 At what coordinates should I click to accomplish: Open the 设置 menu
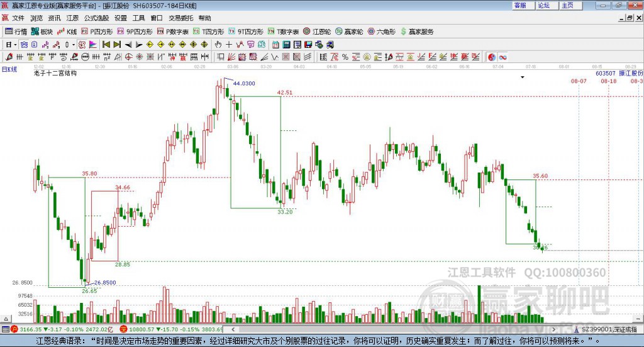[x=121, y=18]
